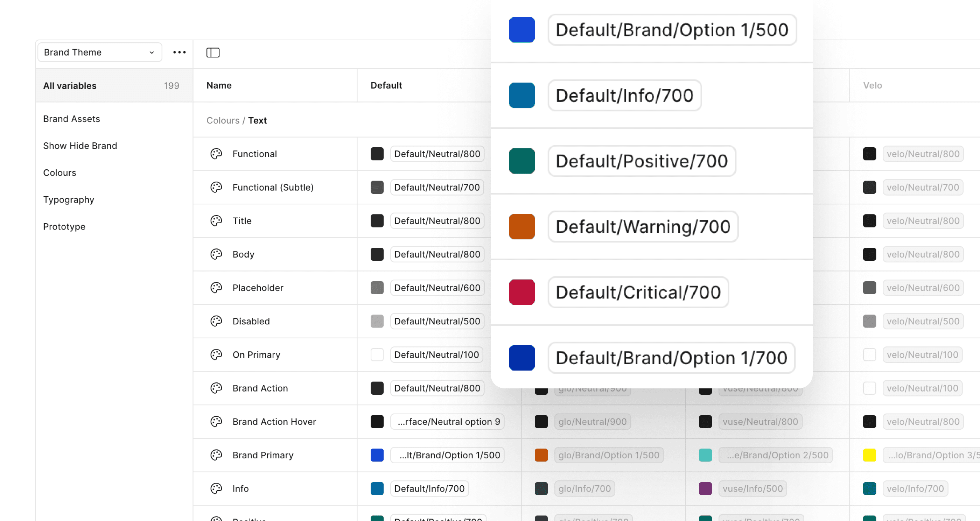The image size is (980, 521).
Task: Click palette icon beside Brand Primary
Action: pyautogui.click(x=216, y=455)
